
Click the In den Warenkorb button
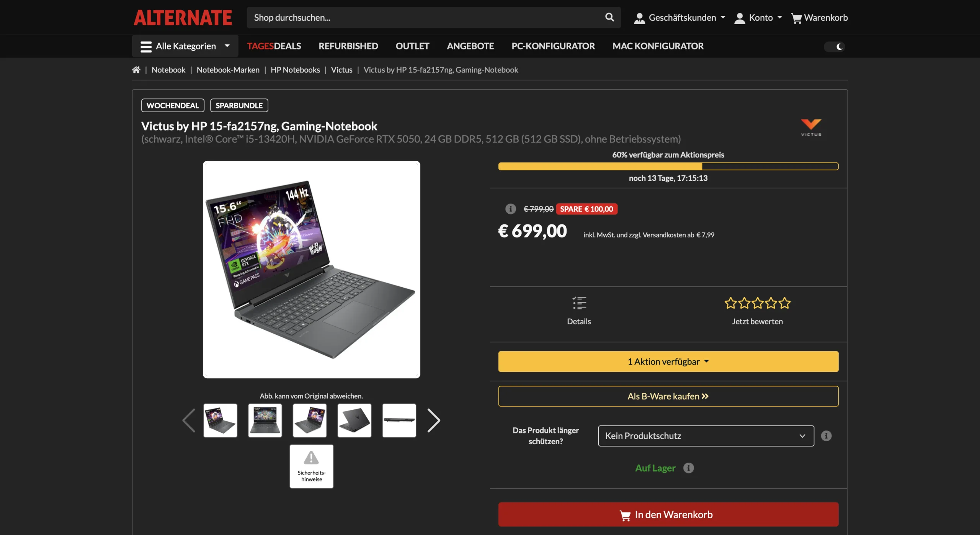[668, 514]
